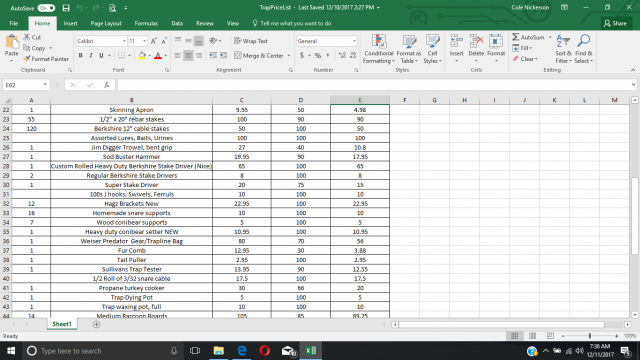
Task: Open Conditional Formatting menu
Action: (378, 49)
